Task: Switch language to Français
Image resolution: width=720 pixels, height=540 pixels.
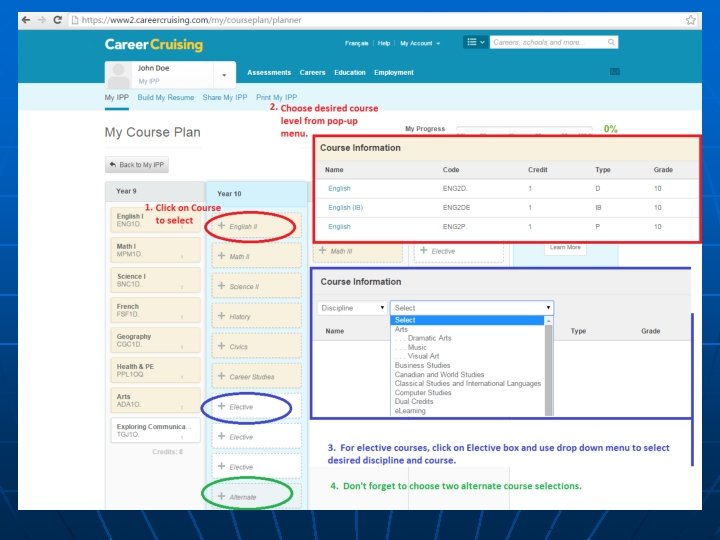Action: 356,43
